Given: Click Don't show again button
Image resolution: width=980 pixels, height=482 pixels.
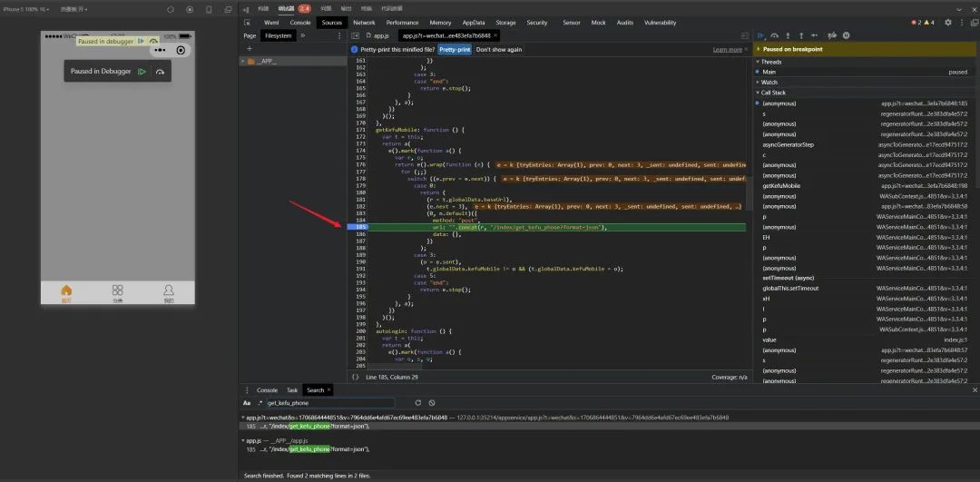Looking at the screenshot, I should pos(499,49).
